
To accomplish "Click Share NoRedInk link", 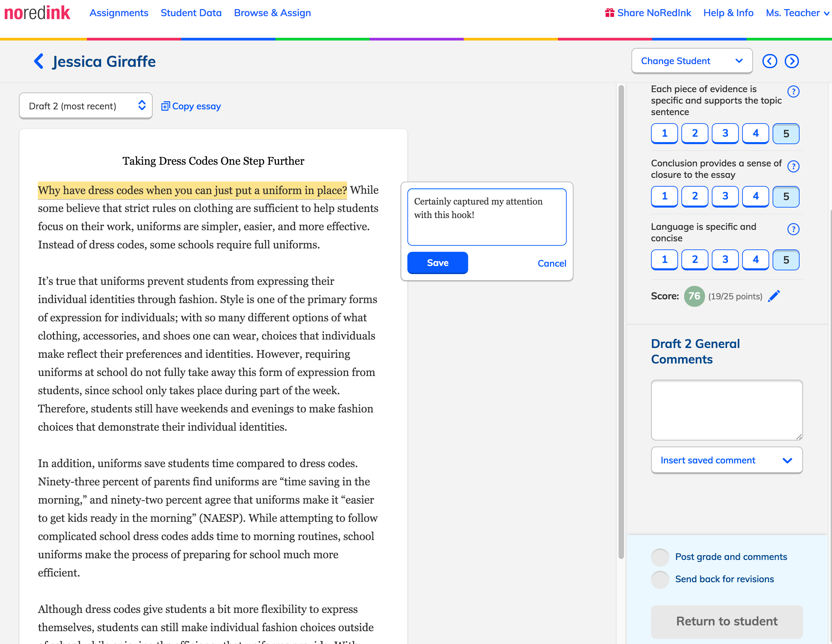I will (x=654, y=12).
